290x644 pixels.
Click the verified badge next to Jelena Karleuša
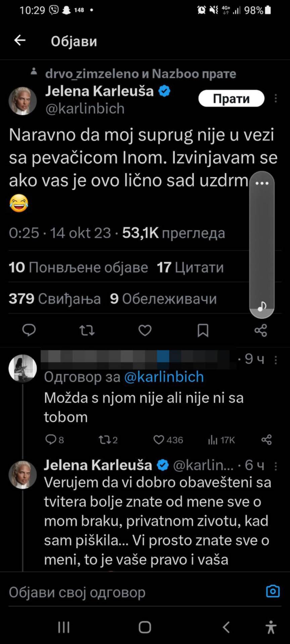tap(164, 90)
